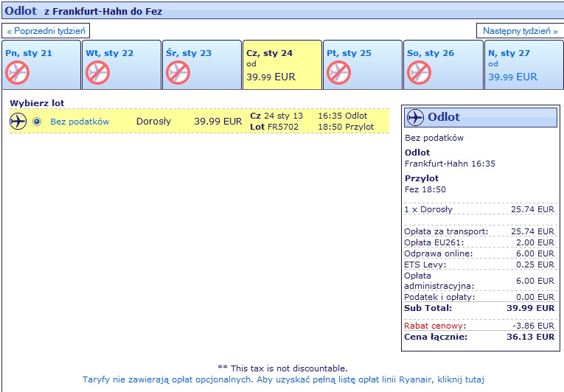Click the airplane icon in the Odlot summary header
This screenshot has height=392, width=564.
(x=415, y=117)
